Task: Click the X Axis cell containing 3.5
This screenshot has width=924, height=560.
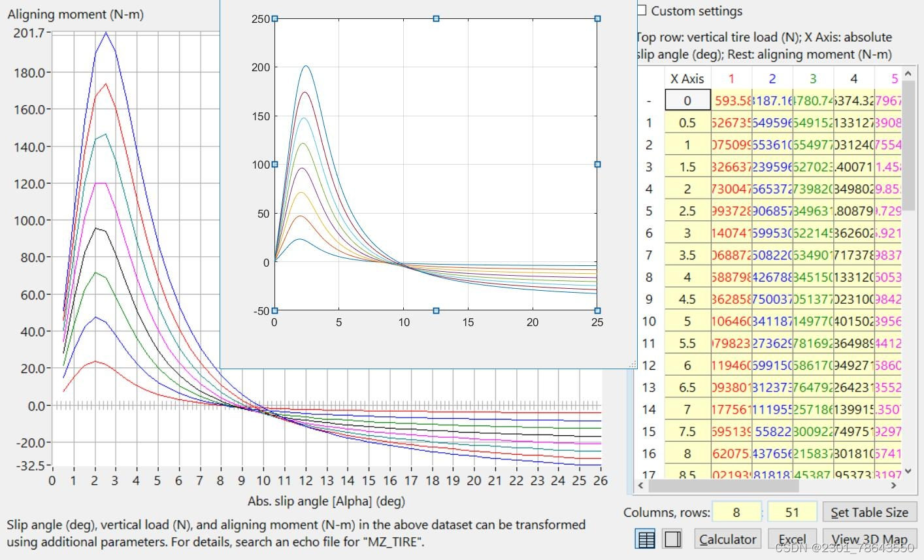Action: [687, 255]
